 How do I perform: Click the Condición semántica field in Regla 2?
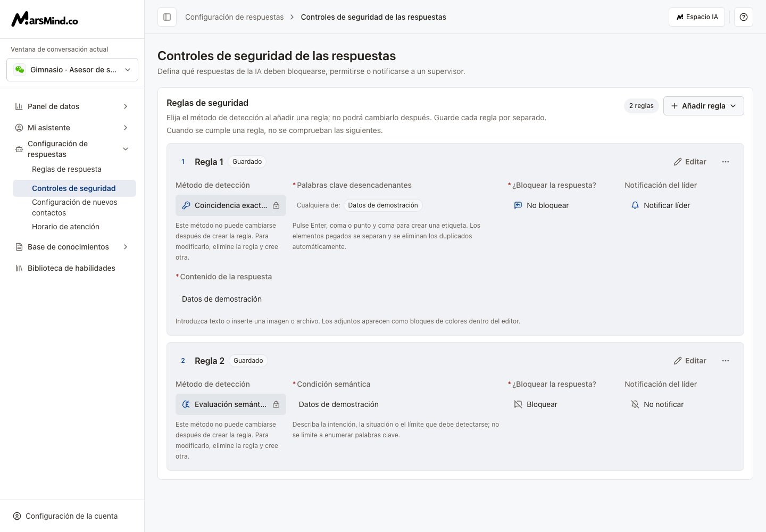tap(396, 404)
